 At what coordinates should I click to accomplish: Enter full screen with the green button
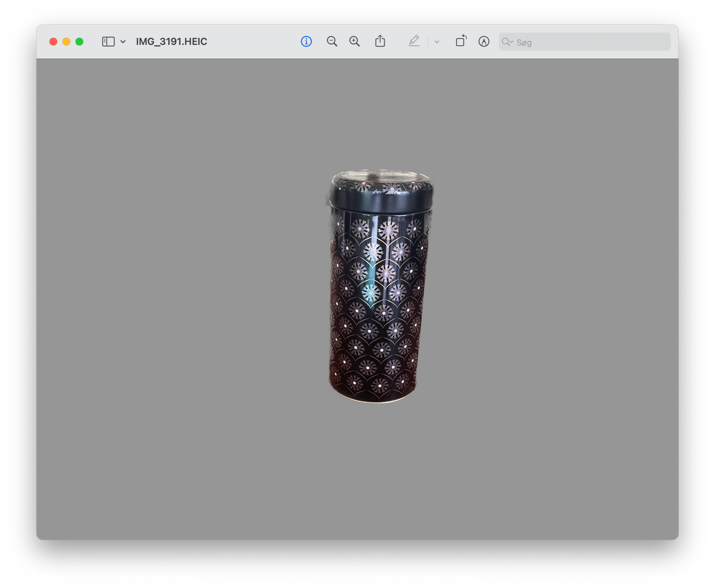click(79, 42)
